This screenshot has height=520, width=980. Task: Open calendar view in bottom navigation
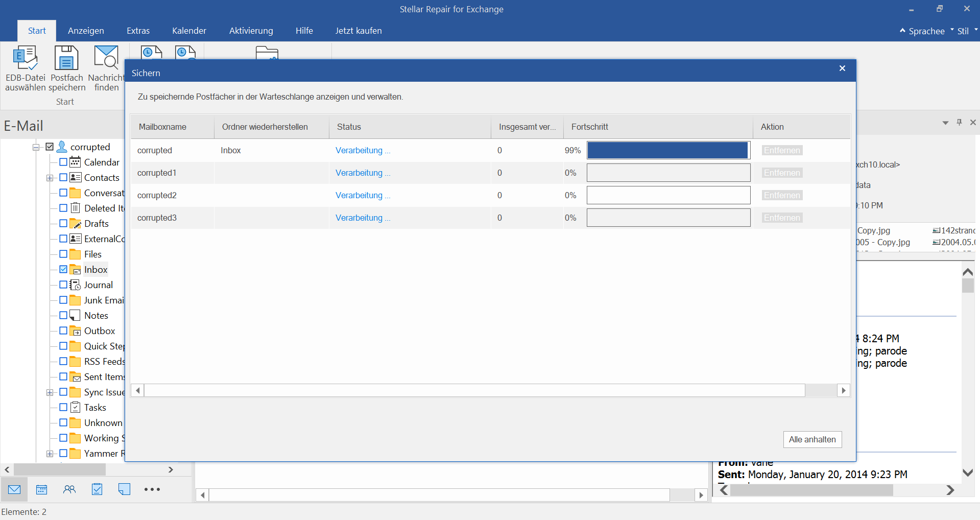coord(42,489)
